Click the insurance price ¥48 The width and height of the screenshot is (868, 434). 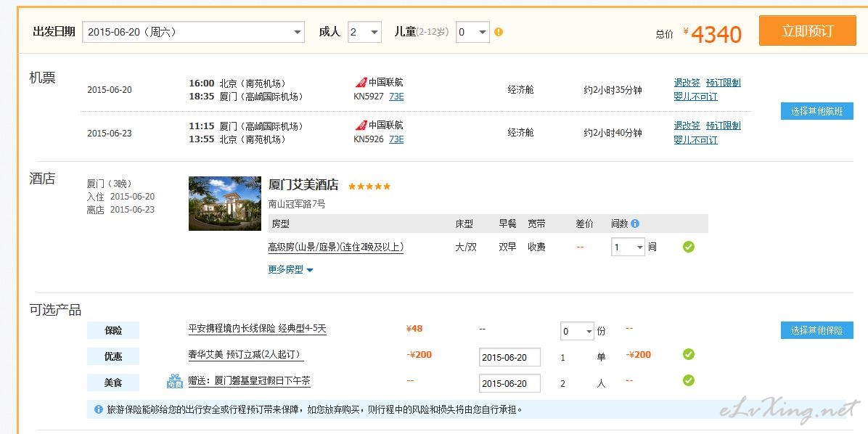[414, 329]
